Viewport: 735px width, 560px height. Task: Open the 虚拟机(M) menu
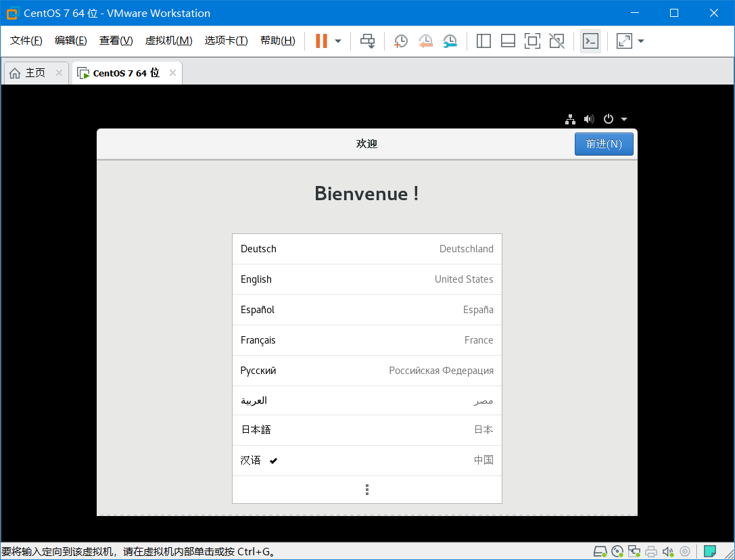pyautogui.click(x=169, y=41)
